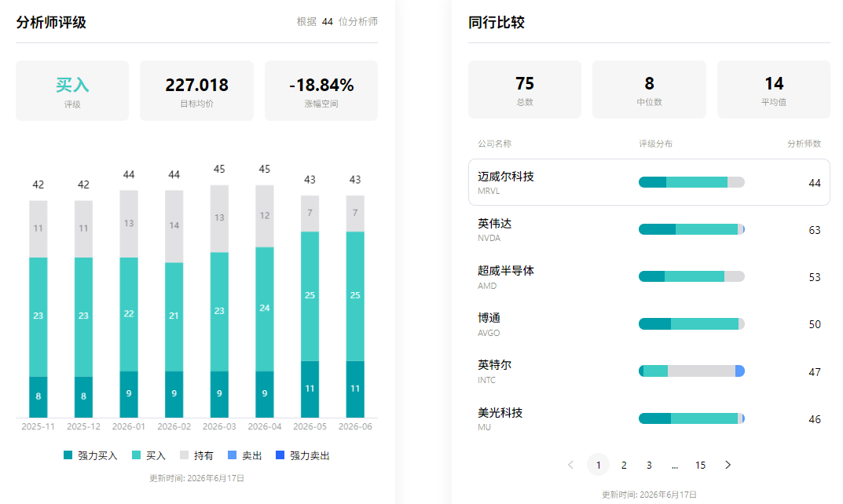
Task: Click the 8 中位数 card
Action: 649,89
